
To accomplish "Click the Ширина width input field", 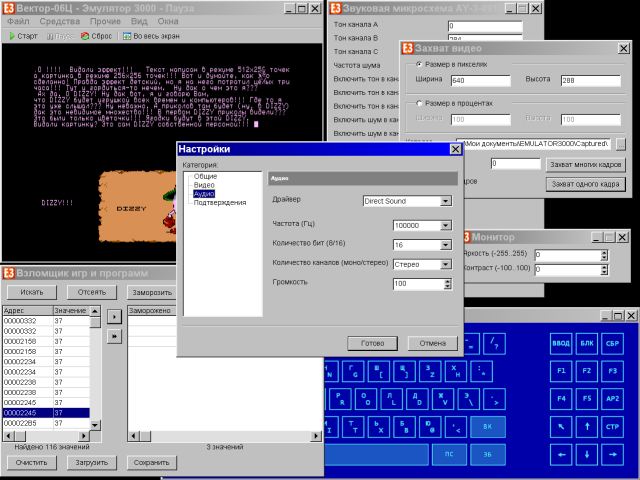I will [480, 80].
